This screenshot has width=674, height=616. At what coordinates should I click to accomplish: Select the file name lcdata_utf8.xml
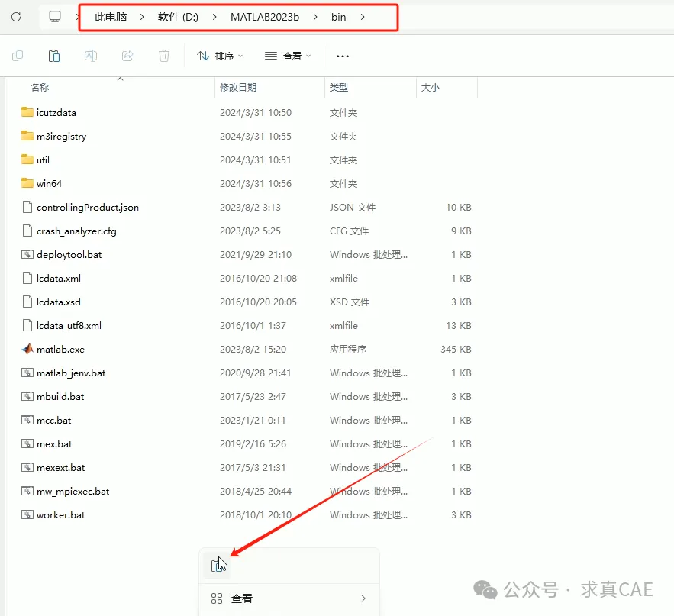pyautogui.click(x=69, y=325)
